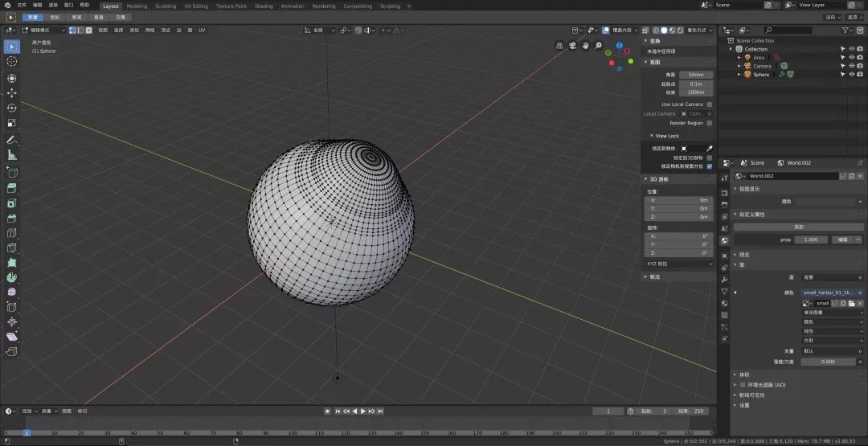Open the Sculpting workspace tab

pyautogui.click(x=166, y=6)
